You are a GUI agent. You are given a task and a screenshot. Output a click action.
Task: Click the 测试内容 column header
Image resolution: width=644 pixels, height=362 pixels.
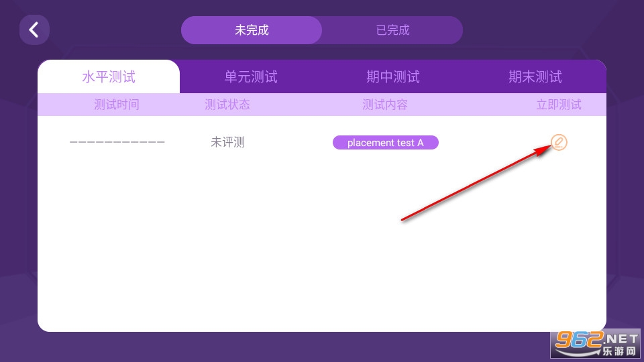click(385, 105)
